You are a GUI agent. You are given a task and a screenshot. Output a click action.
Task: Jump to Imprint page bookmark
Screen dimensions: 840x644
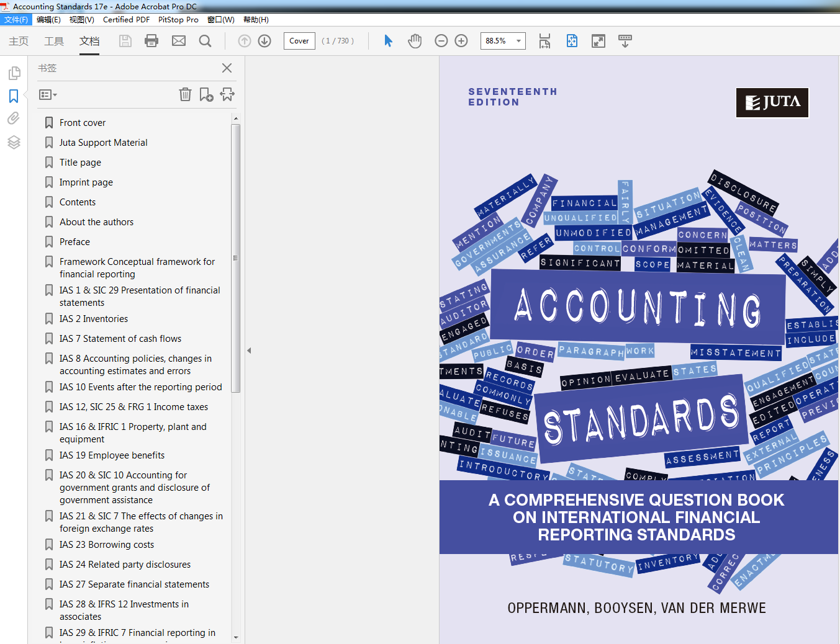point(86,182)
